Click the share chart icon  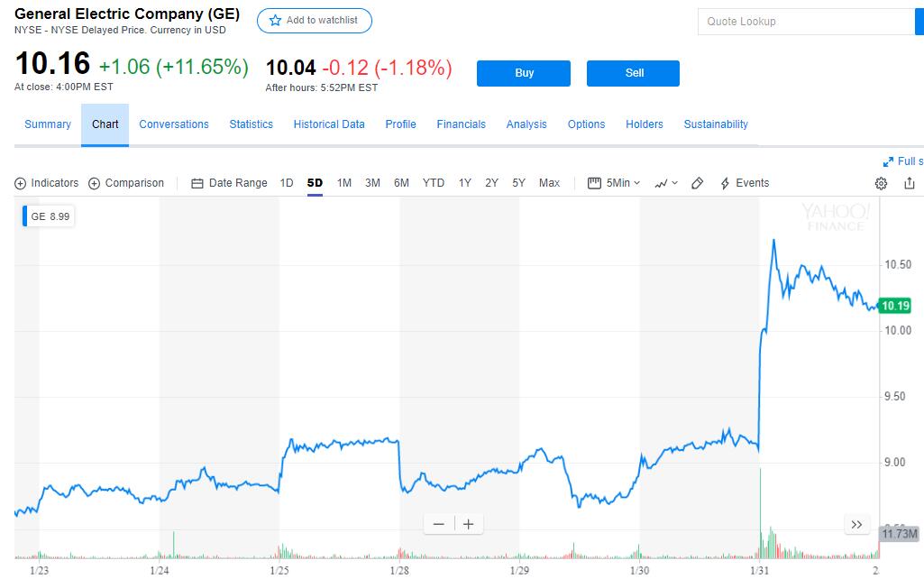click(x=910, y=183)
